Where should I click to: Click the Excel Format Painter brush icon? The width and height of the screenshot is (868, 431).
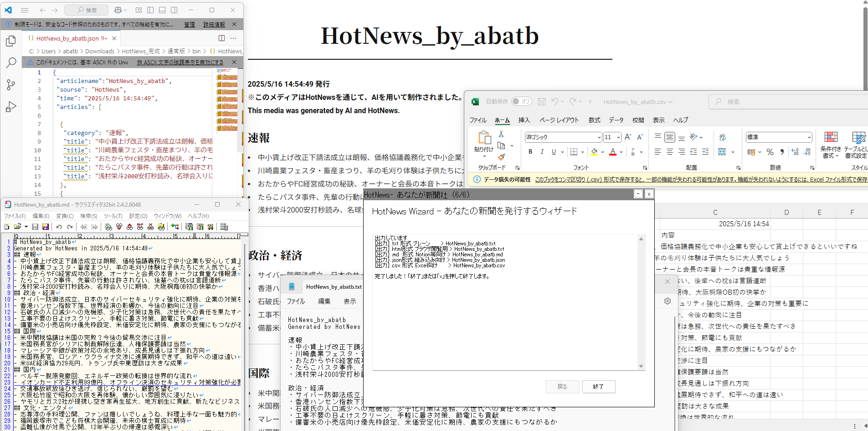point(501,157)
